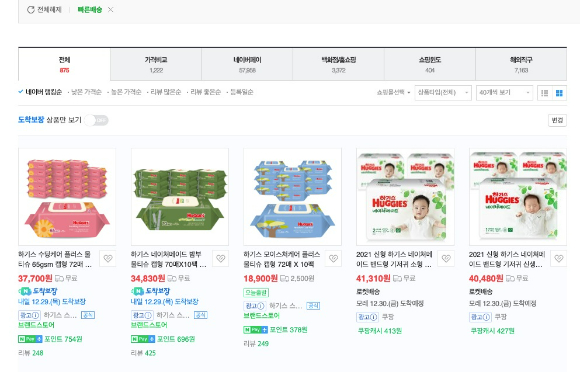This screenshot has width=580, height=372.
Task: Click 전체해제 reset filters icon
Action: (31, 10)
